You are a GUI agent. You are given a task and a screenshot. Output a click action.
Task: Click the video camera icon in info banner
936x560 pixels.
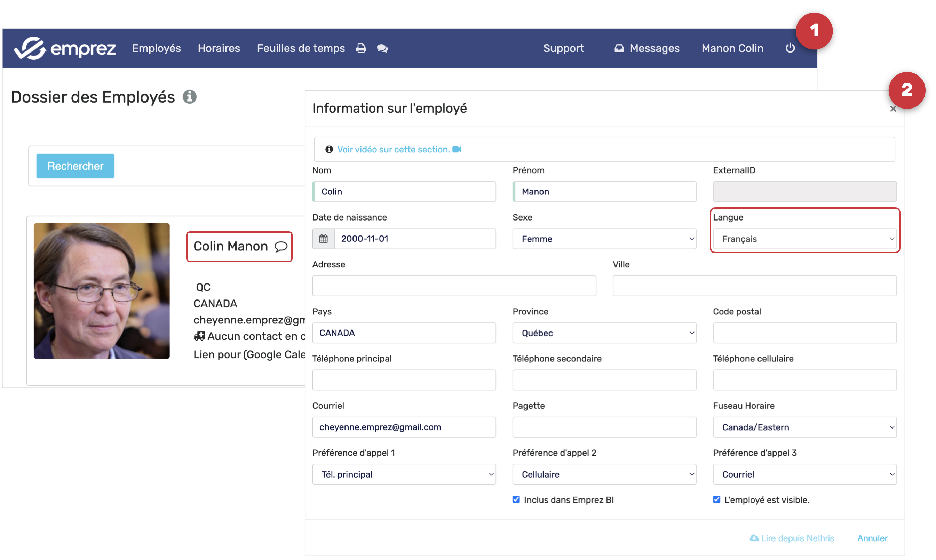[x=457, y=150]
